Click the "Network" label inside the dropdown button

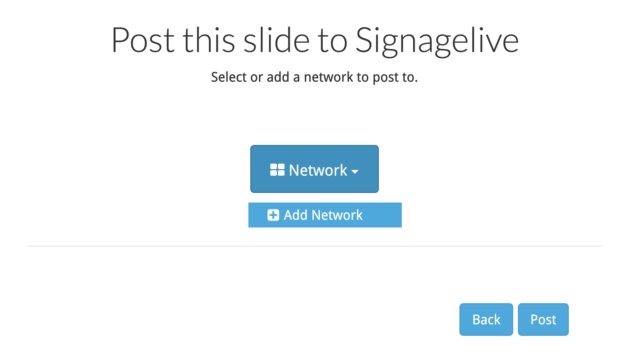click(318, 170)
